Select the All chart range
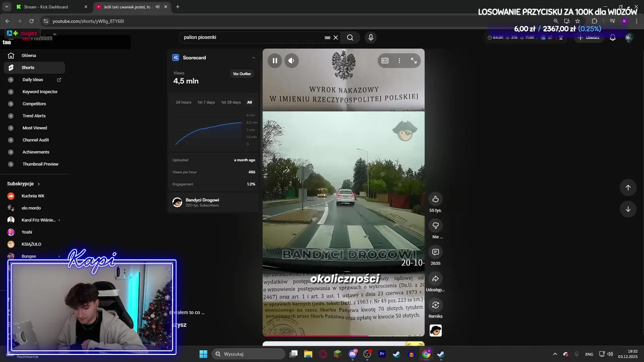Viewport: 644px width, 362px height. (250, 102)
